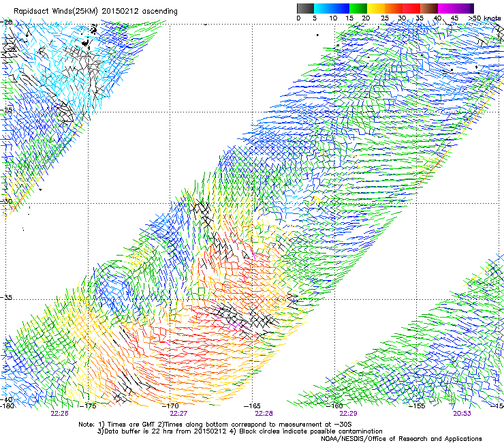Click the yellow 20-25 knots legend segment
Screen dimensions: 504x443
376,8
